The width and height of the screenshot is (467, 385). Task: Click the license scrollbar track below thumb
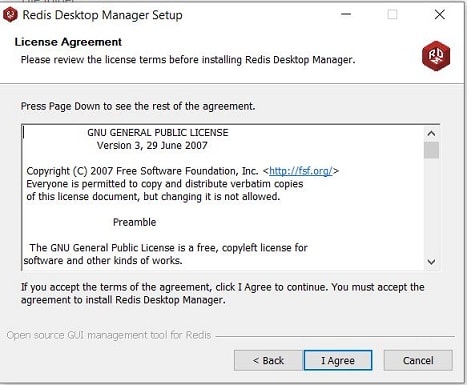pyautogui.click(x=431, y=207)
